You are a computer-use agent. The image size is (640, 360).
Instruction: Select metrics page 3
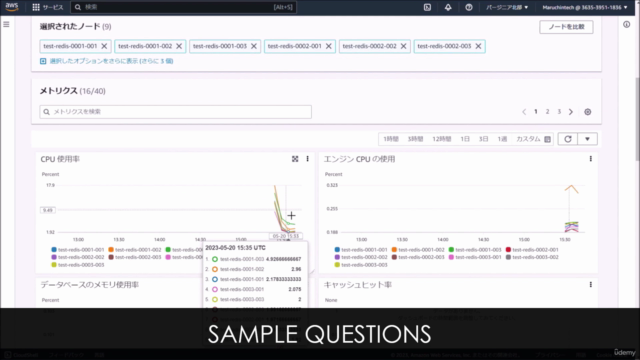[x=559, y=112]
